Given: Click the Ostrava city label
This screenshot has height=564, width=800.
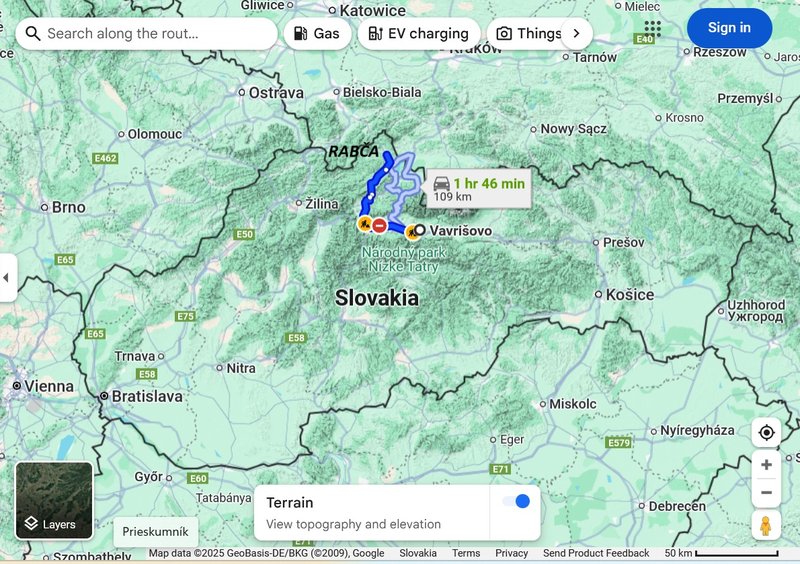Looking at the screenshot, I should point(276,93).
